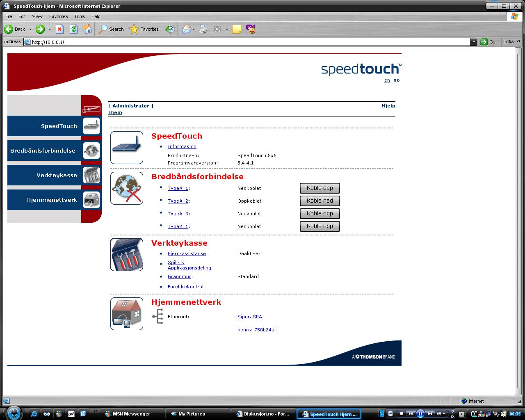Expand hidden quick launch icons chevron
This screenshot has width=525, height=420.
coord(96,411)
